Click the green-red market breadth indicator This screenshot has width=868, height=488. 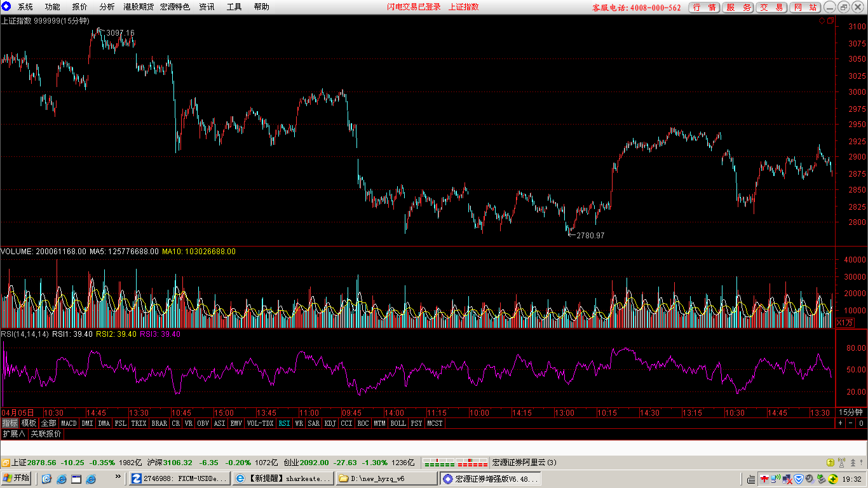(x=455, y=463)
